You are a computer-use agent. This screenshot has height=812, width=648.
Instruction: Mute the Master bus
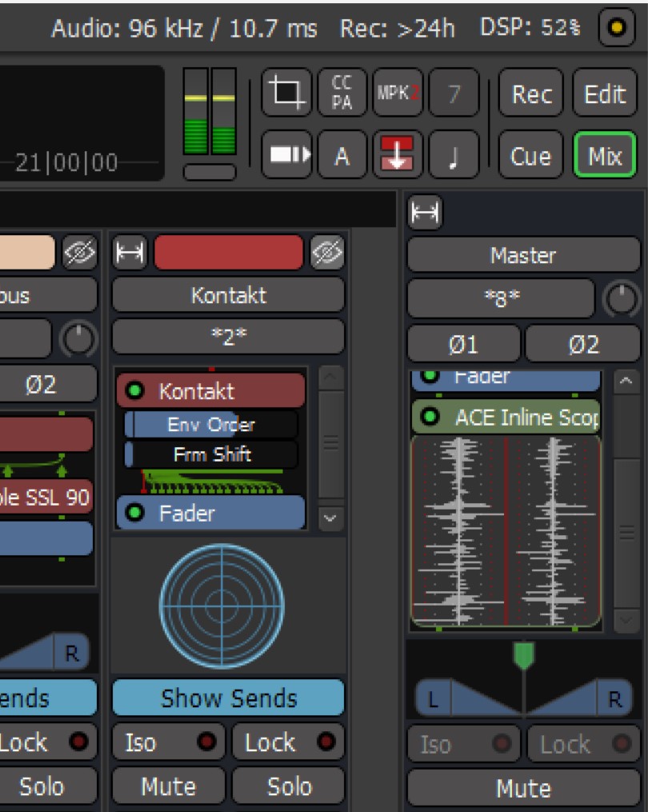[x=524, y=788]
